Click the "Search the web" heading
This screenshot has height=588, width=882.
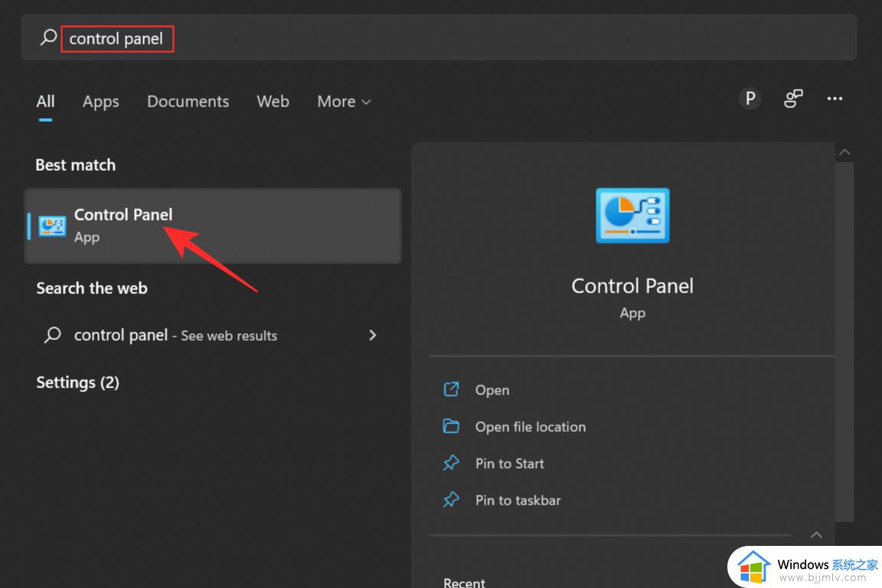click(x=92, y=288)
